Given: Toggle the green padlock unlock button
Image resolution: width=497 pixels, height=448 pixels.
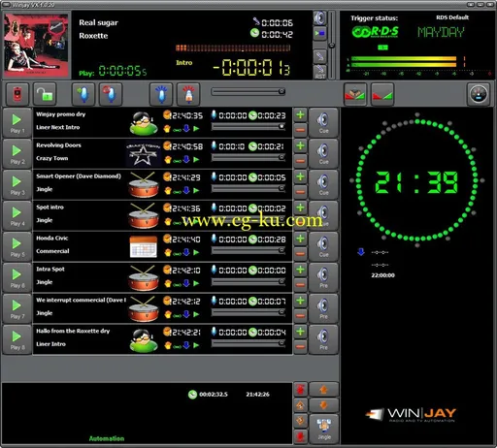Looking at the screenshot, I should [x=45, y=94].
